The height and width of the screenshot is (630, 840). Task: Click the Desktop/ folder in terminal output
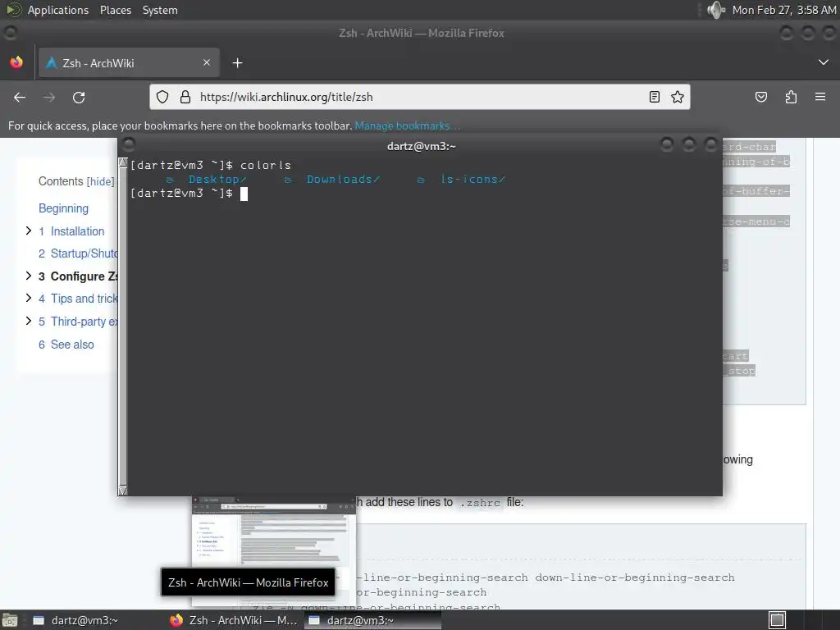(x=217, y=180)
